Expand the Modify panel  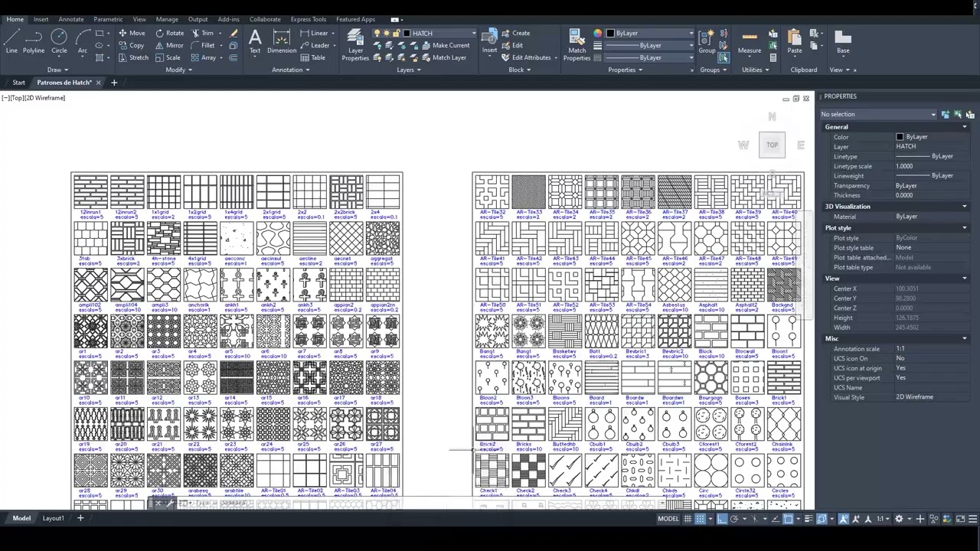click(178, 70)
